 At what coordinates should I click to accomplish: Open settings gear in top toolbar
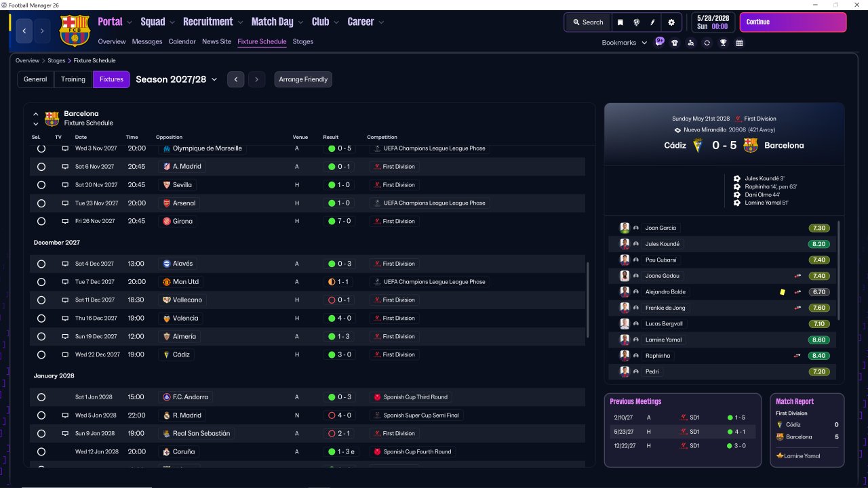(x=671, y=22)
